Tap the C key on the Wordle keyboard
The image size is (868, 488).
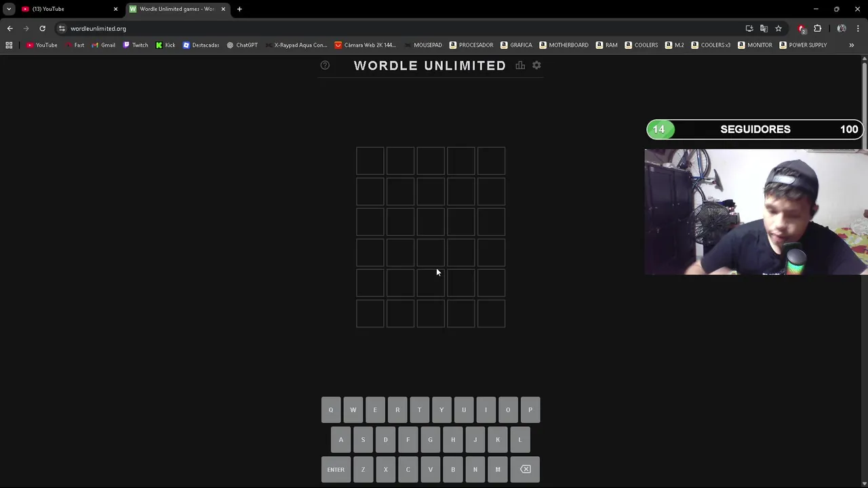[x=408, y=469]
